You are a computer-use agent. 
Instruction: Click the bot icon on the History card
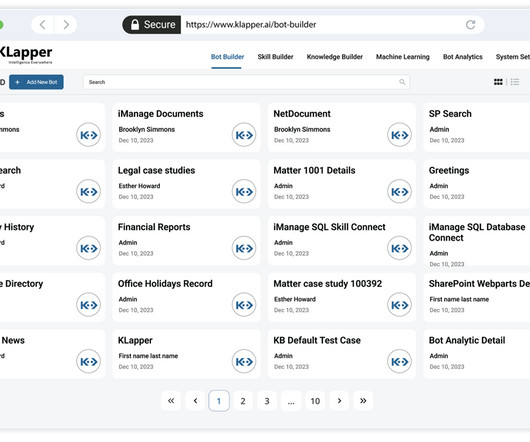coord(88,248)
